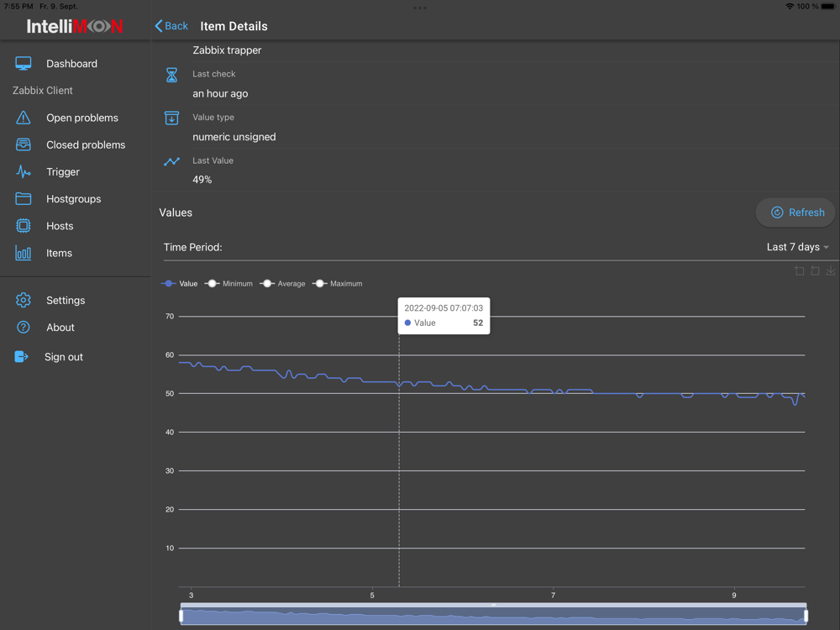Click the chart zoom reset icon
This screenshot has width=840, height=630.
point(815,270)
